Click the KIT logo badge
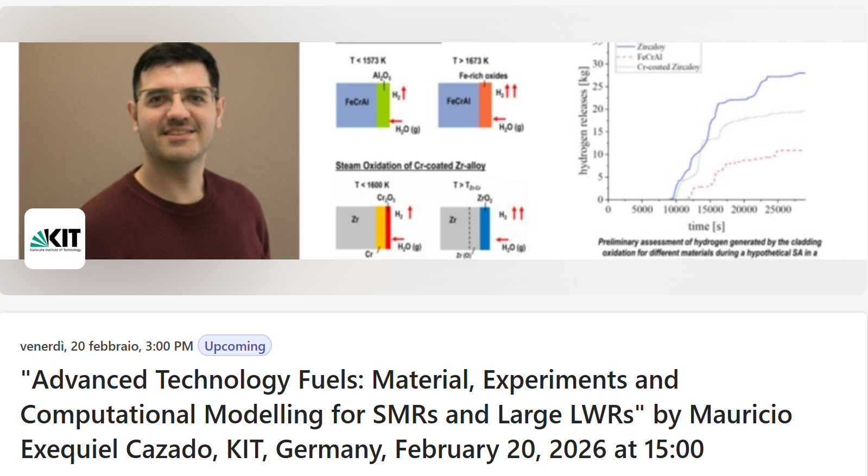Screen dimensions: 868x476 pos(55,238)
